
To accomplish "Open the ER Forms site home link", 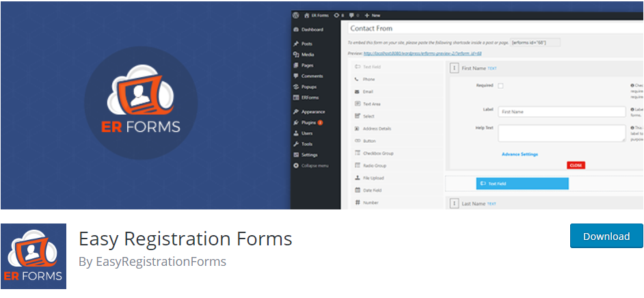I will (x=317, y=15).
